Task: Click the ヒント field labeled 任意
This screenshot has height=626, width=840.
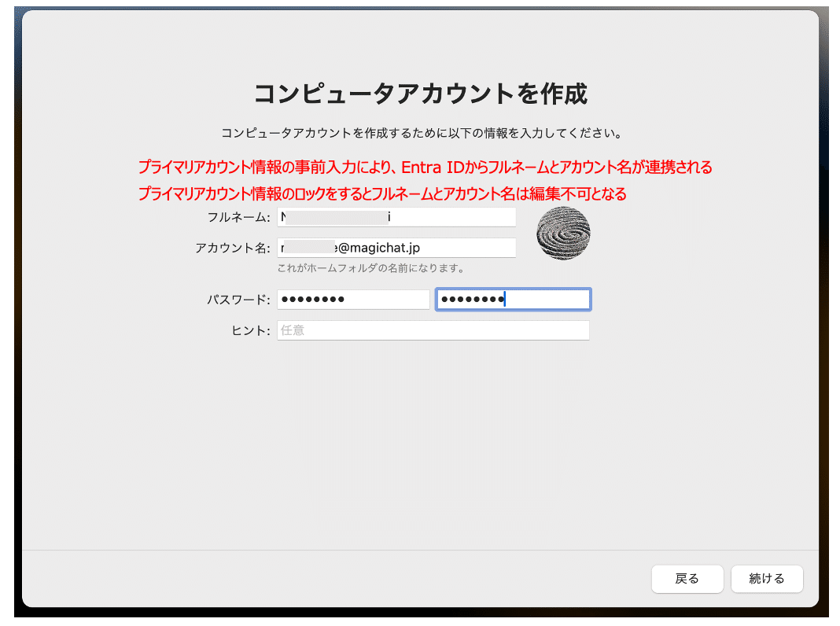Action: 433,330
